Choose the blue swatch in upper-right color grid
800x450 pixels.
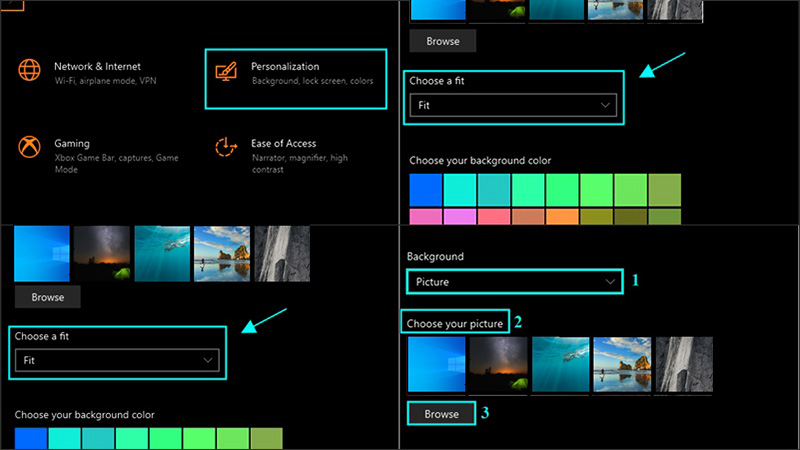426,190
